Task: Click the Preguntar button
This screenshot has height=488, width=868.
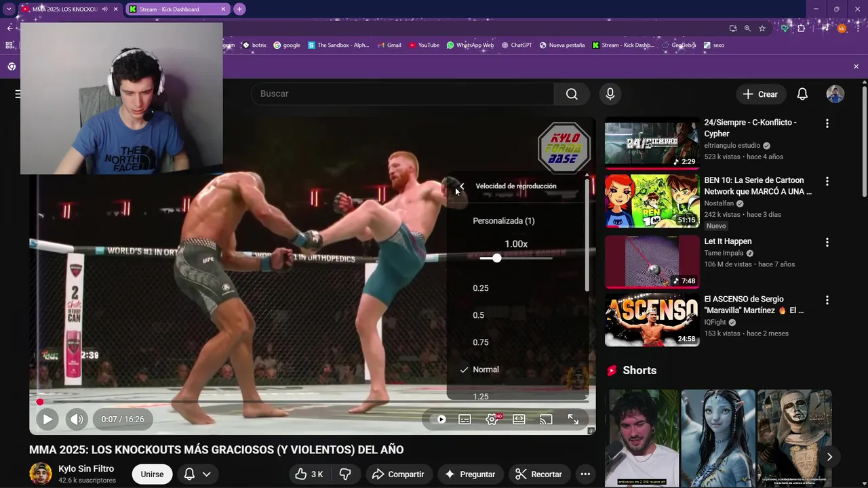Action: pyautogui.click(x=471, y=474)
